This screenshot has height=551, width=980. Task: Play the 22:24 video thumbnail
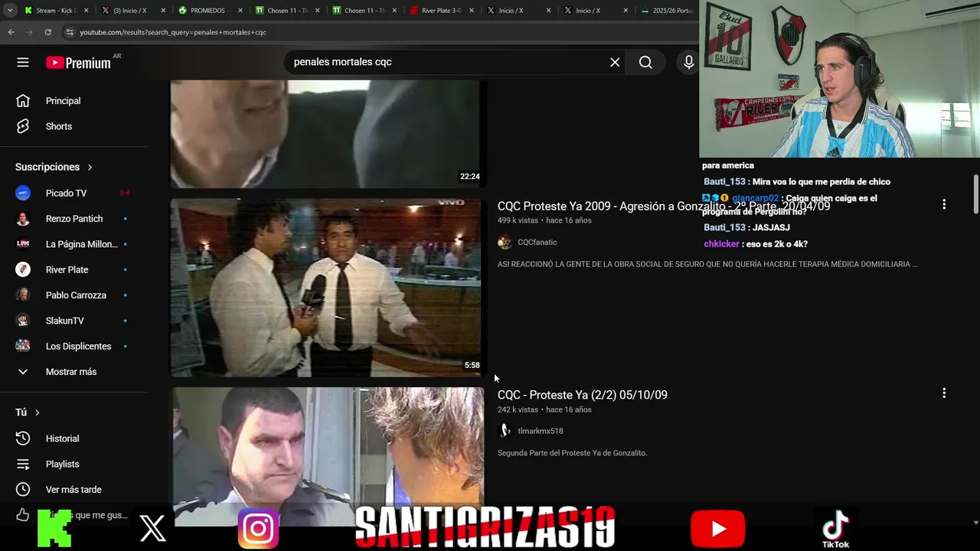point(326,133)
